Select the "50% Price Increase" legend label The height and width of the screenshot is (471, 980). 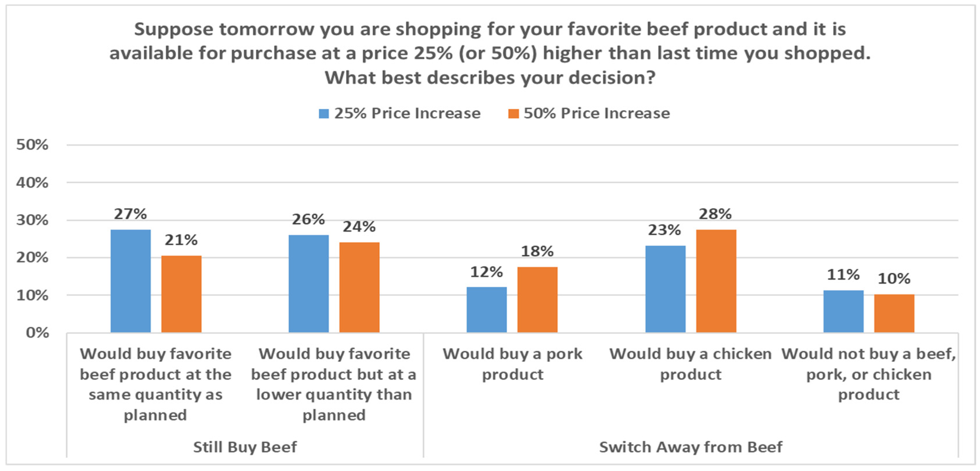pos(596,113)
